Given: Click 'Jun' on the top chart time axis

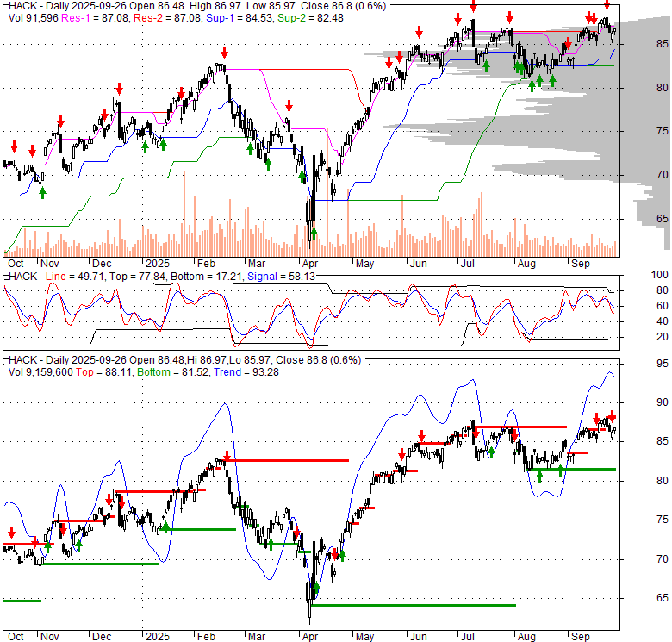Looking at the screenshot, I should click(x=419, y=264).
